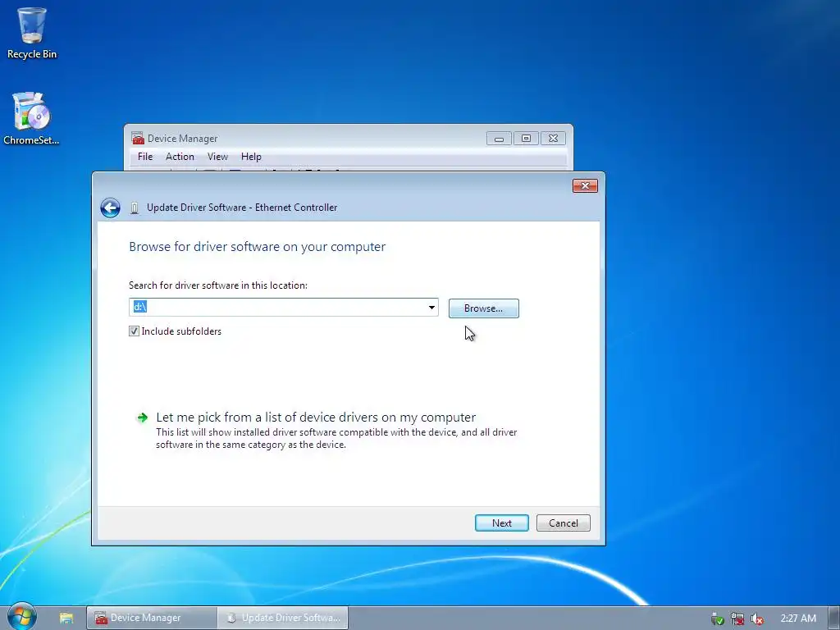This screenshot has height=630, width=840.
Task: Open the Action menu in Device Manager
Action: pos(180,157)
